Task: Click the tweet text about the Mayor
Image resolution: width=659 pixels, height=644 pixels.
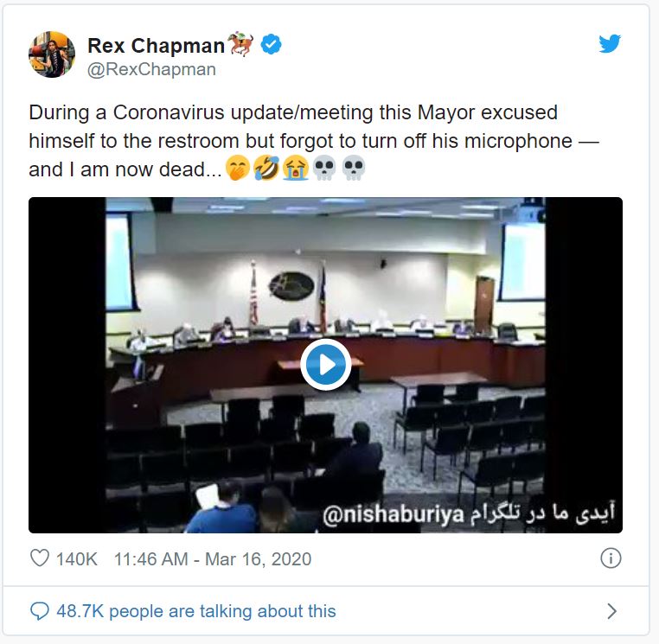Action: click(314, 141)
